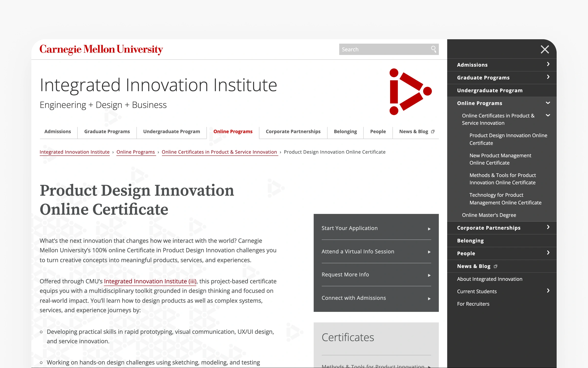Click Request More Info link
Viewport: 588px width, 368px height.
(x=345, y=275)
